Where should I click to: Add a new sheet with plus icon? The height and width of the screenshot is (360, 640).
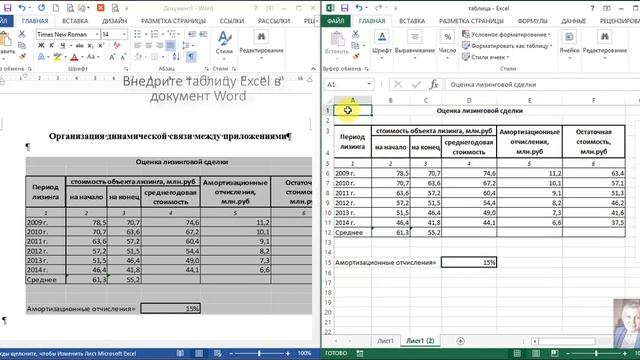pyautogui.click(x=460, y=341)
